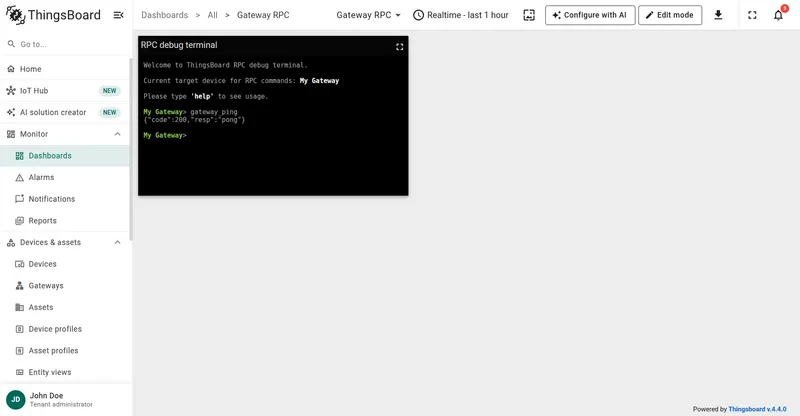Open the Notifications page

coord(65,199)
